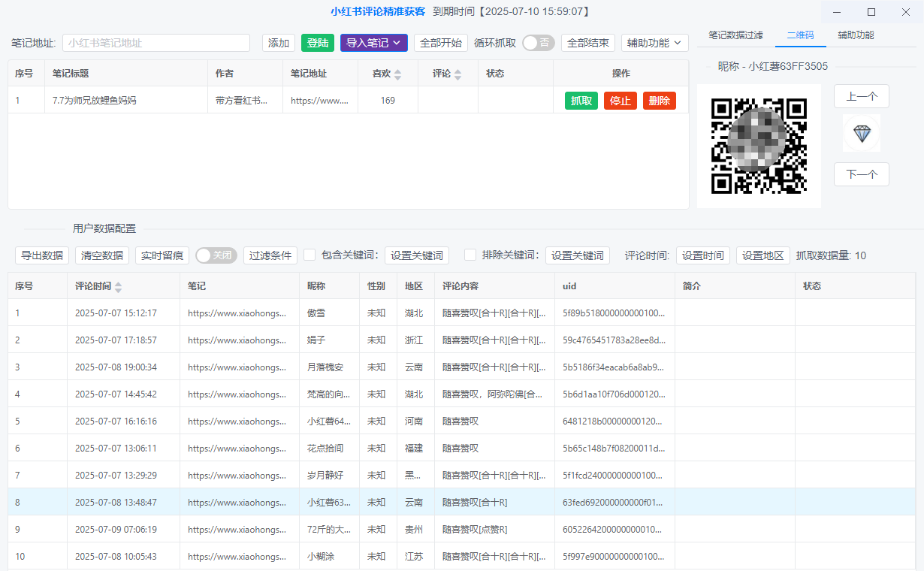The height and width of the screenshot is (571, 924).
Task: Select the 二维码 tab
Action: point(800,35)
